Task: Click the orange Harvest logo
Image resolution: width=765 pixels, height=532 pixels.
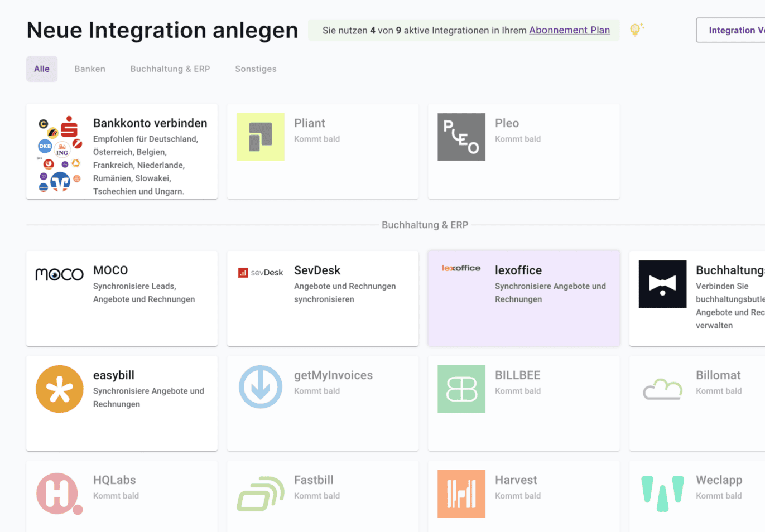Action: coord(461,494)
